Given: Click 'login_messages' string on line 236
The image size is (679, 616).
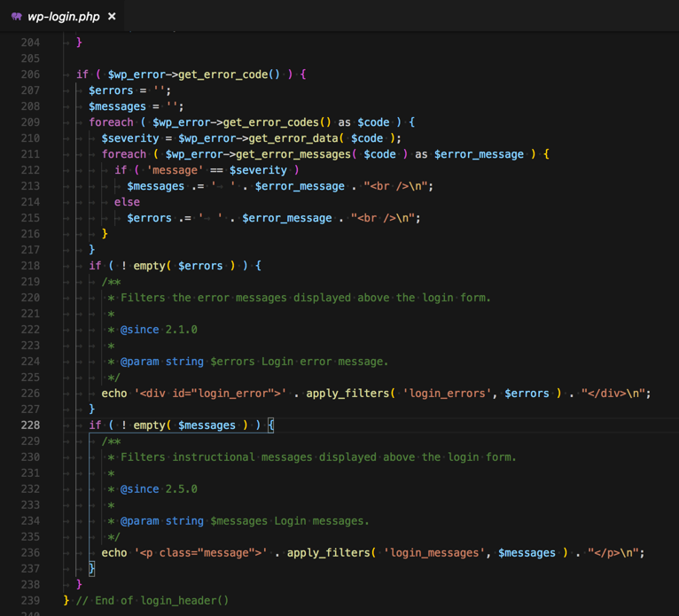Looking at the screenshot, I should [x=434, y=553].
